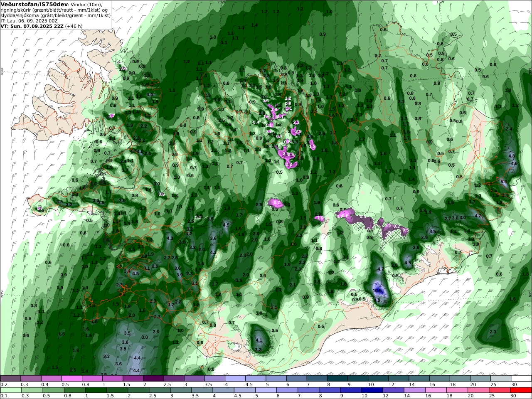Viewport: 532px width, 399px height.
Task: Select the white 30 snow legend swatch
Action: 521,379
